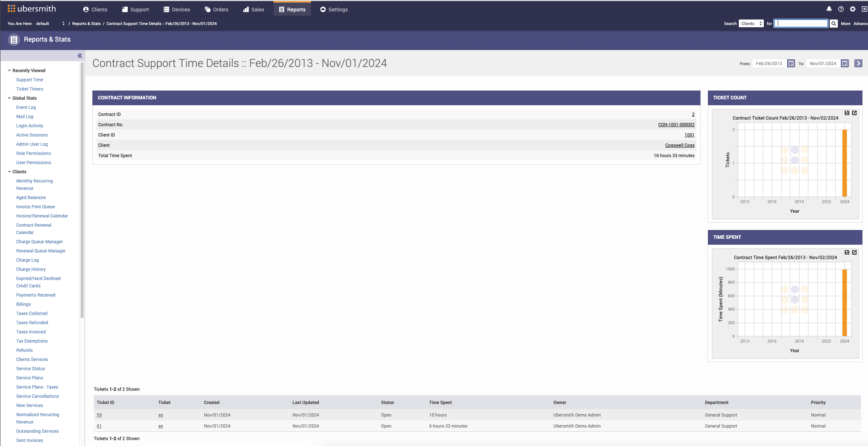Collapse the Global Stats tree section
Screen dimensions: 868x446
[x=9, y=98]
